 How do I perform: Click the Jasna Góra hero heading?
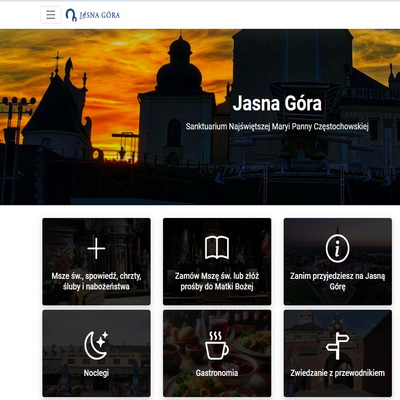click(277, 103)
